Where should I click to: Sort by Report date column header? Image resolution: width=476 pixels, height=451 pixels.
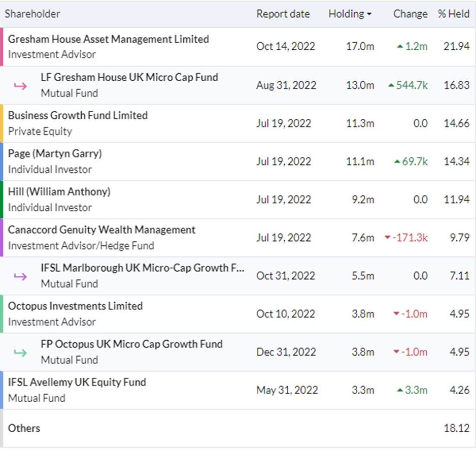pos(283,14)
